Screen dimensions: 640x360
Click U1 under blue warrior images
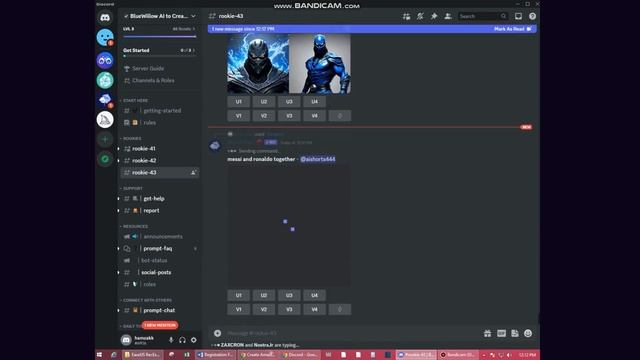click(239, 102)
